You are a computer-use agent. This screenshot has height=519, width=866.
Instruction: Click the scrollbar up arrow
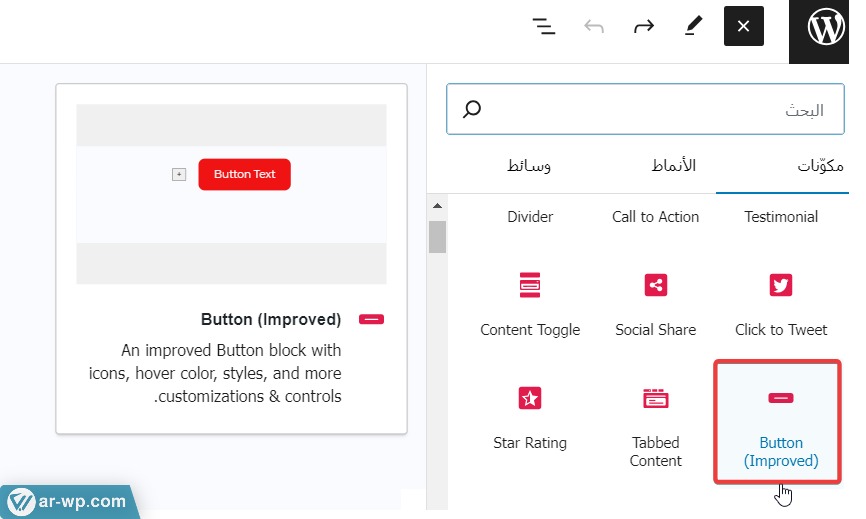point(437,207)
